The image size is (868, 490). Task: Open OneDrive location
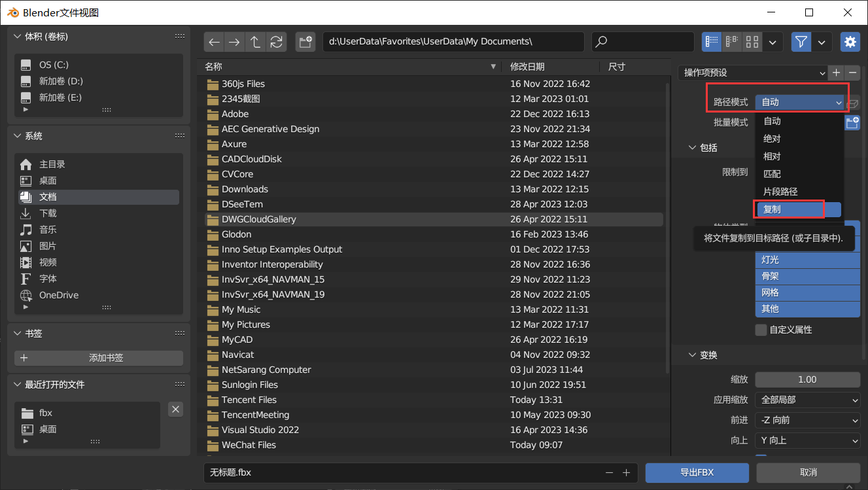98,295
